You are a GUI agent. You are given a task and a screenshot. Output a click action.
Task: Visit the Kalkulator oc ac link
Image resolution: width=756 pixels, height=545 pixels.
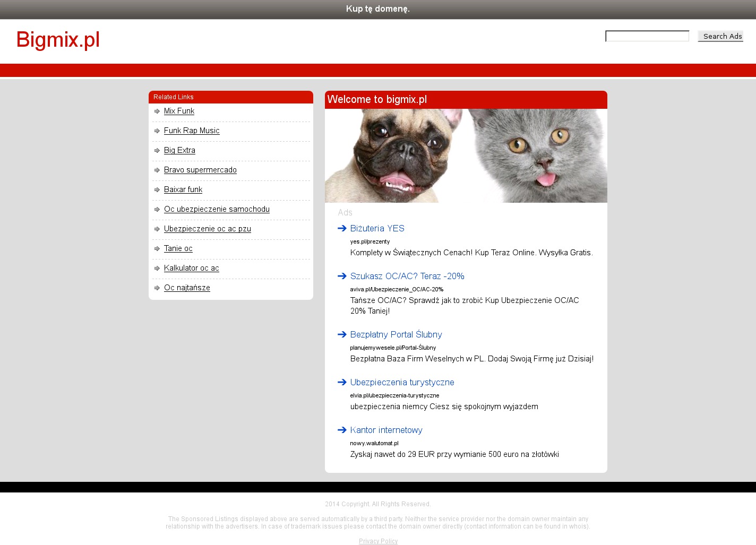tap(191, 269)
